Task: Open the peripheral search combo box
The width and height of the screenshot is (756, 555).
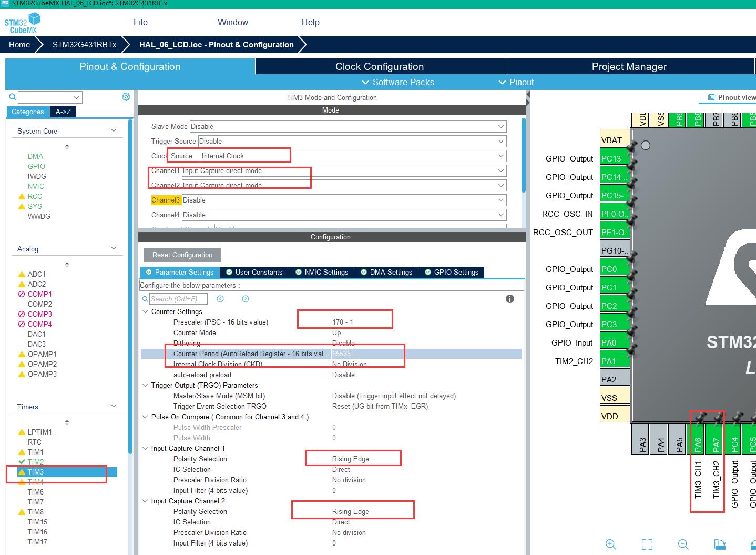Action: pyautogui.click(x=50, y=97)
